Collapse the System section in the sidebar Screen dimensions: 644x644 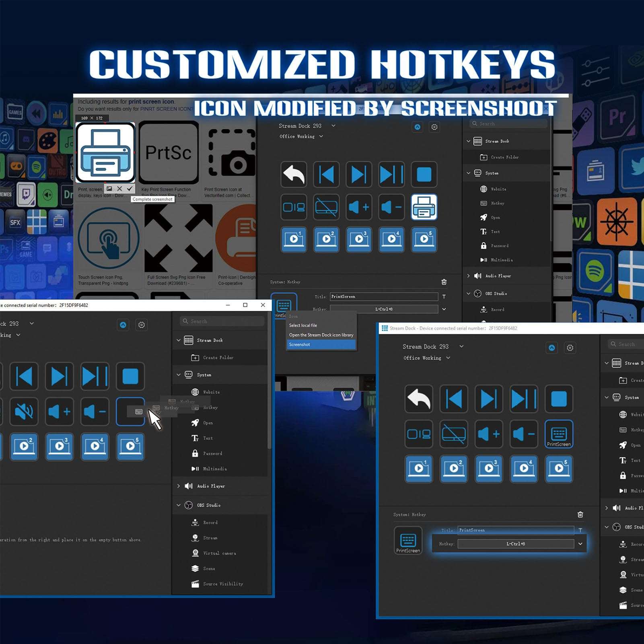coord(179,374)
